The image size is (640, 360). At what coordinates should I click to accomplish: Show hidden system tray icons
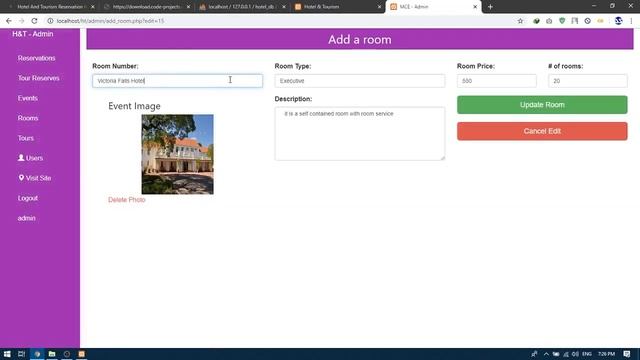pyautogui.click(x=546, y=354)
